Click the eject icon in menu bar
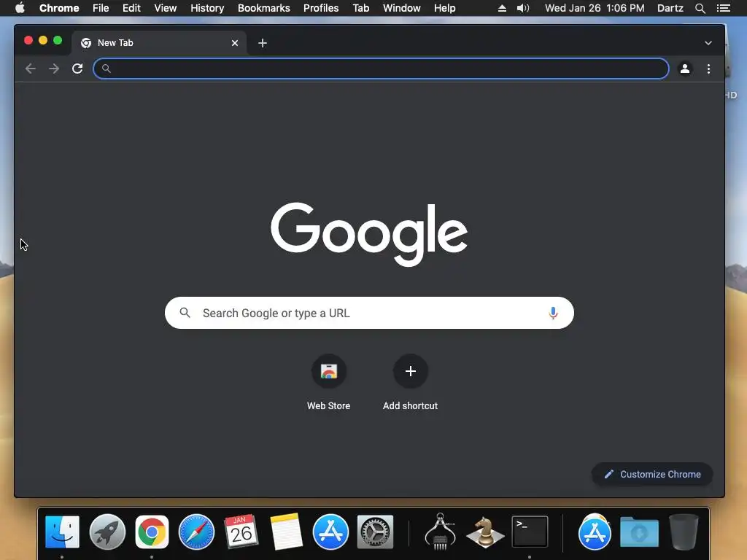747x560 pixels. click(502, 8)
